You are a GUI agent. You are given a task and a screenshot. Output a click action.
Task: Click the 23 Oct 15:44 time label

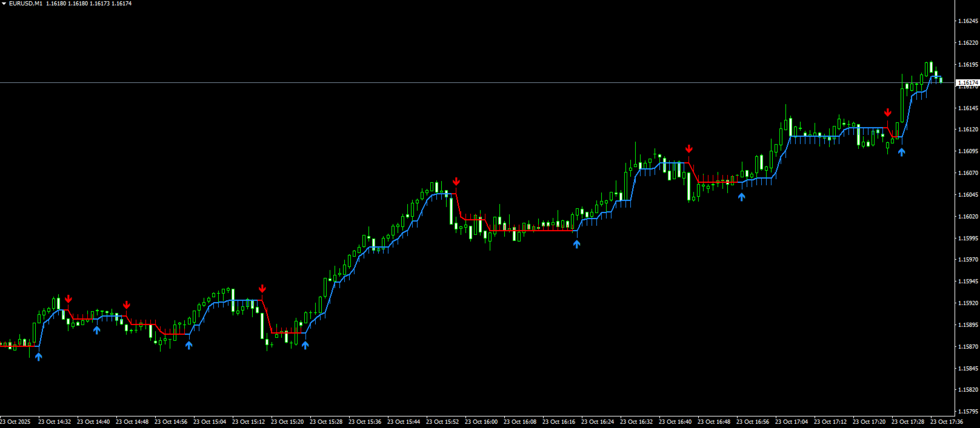404,422
